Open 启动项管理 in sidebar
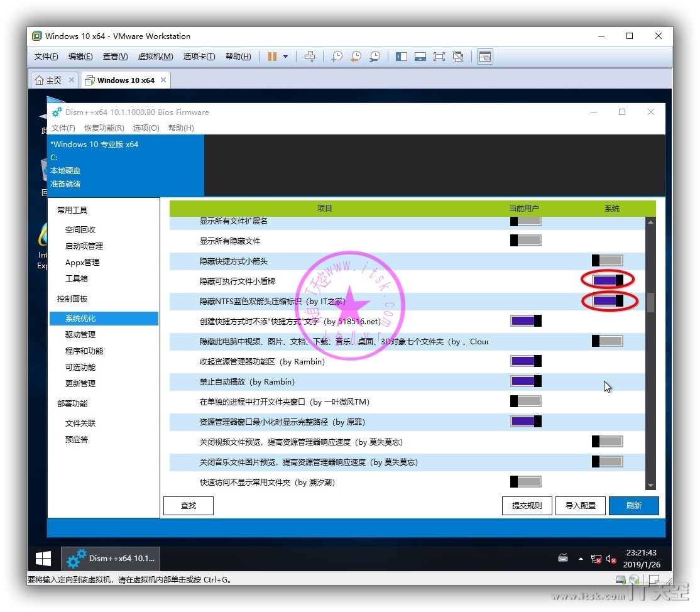 point(84,246)
